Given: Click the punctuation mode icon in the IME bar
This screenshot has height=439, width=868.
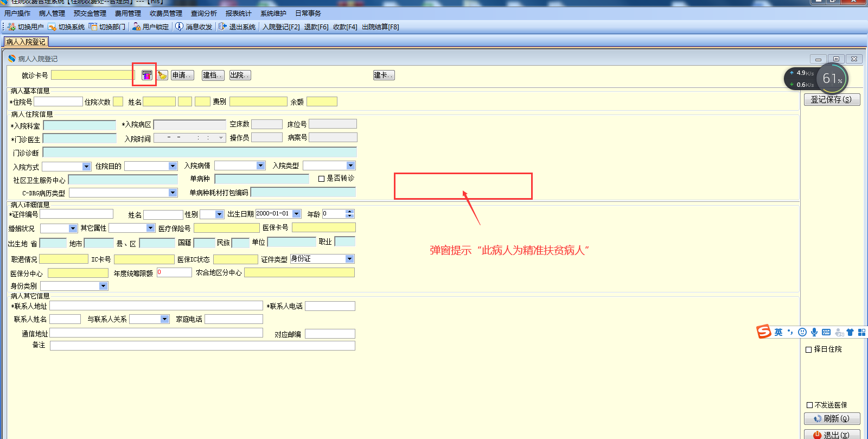Looking at the screenshot, I should pyautogui.click(x=790, y=332).
